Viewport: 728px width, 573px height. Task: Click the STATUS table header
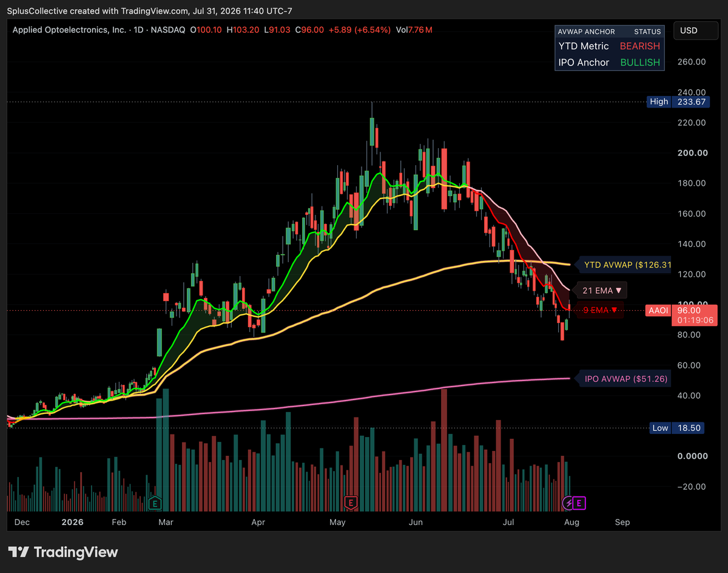tap(647, 32)
